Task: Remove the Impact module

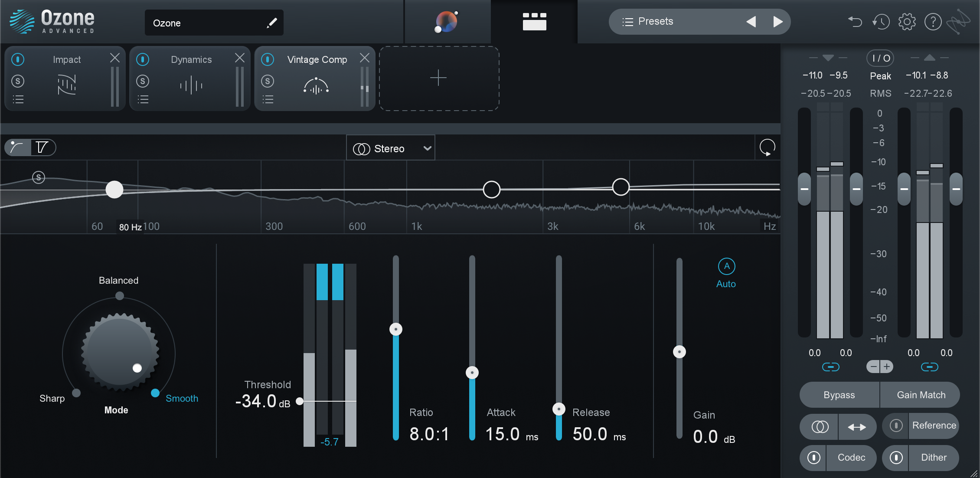Action: tap(115, 58)
